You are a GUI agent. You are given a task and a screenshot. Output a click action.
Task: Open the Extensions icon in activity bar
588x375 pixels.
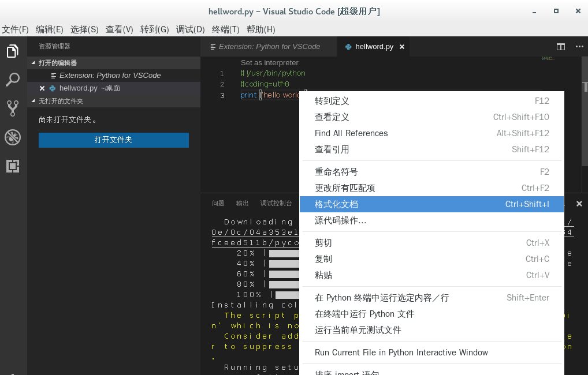[12, 166]
